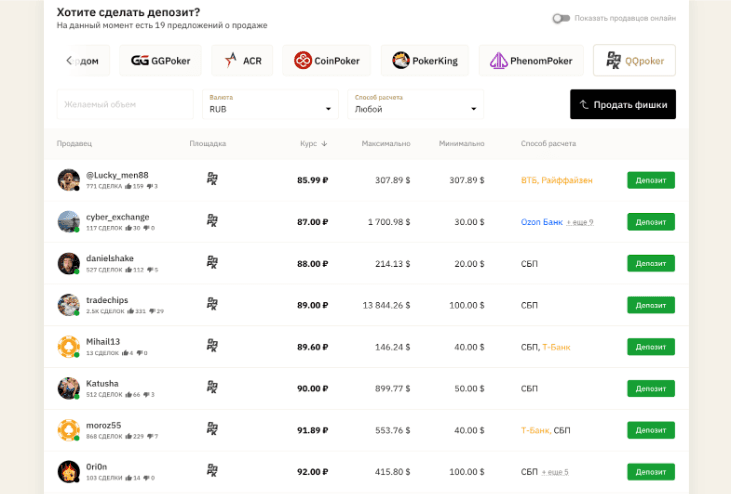This screenshot has height=494, width=731.
Task: Select the CoinPoker room tab
Action: click(327, 61)
